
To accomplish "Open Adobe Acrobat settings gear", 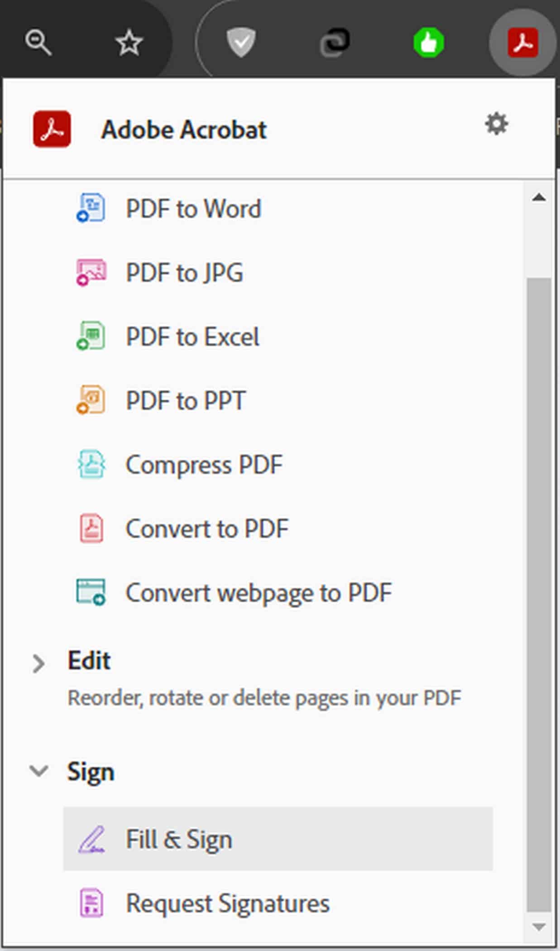I will tap(496, 124).
